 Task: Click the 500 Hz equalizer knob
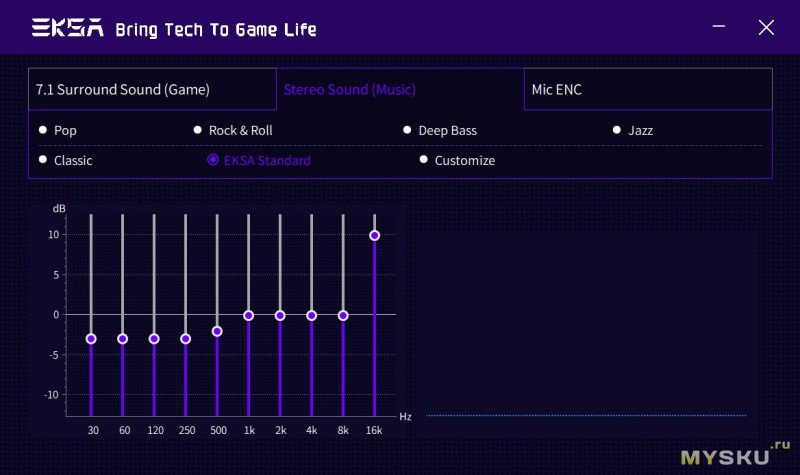[217, 331]
